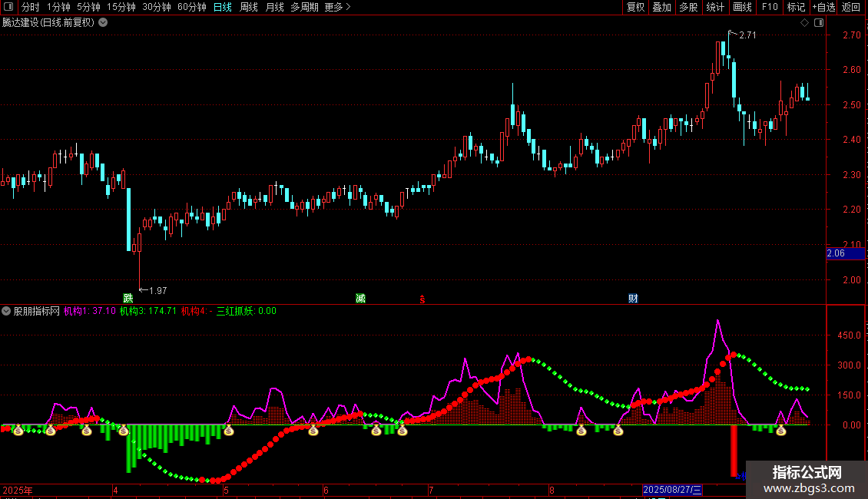Click the 机构4 indicator label
This screenshot has width=868, height=499.
pos(197,311)
